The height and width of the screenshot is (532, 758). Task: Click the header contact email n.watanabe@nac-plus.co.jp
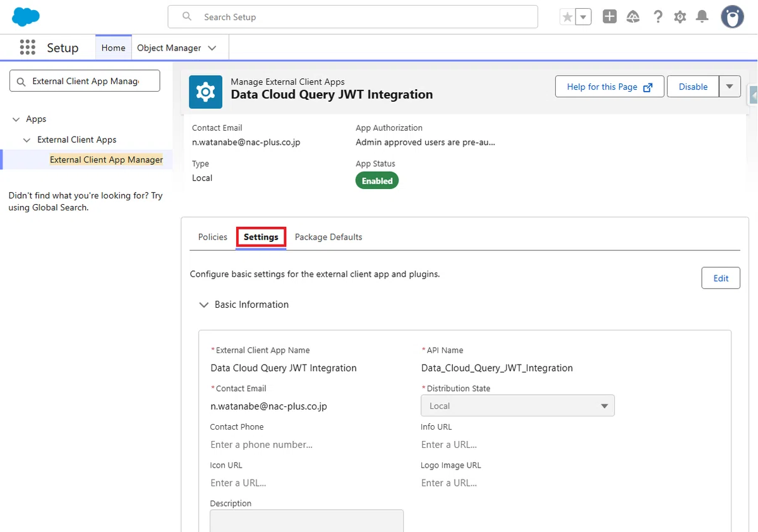[246, 142]
